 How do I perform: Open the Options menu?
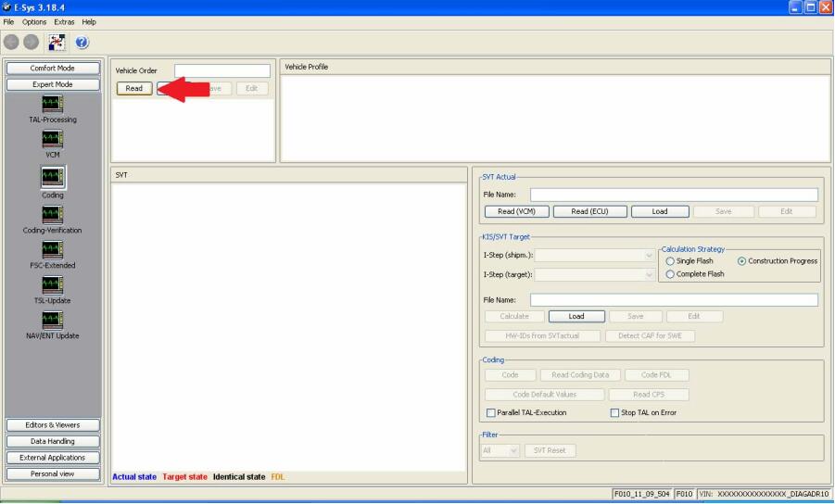pos(34,22)
